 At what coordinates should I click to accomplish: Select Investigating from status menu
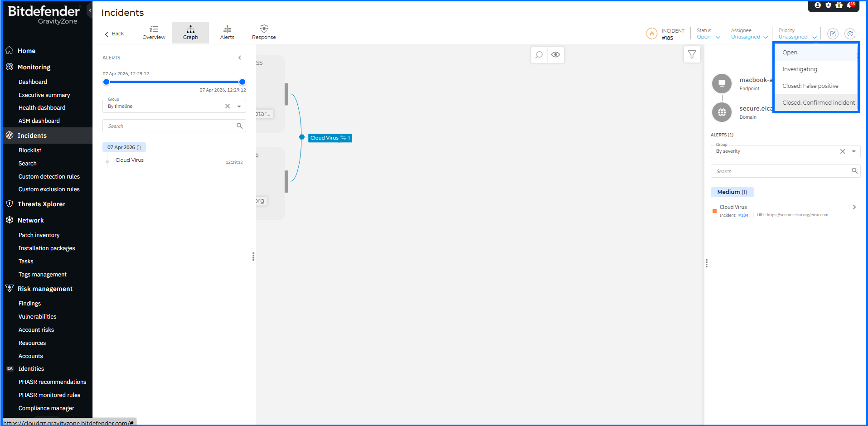point(800,69)
